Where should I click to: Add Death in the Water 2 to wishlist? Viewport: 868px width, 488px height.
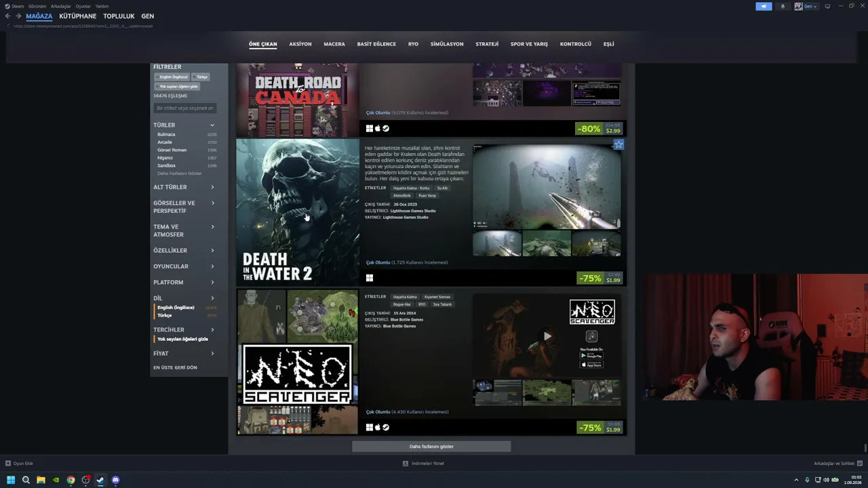pos(618,144)
